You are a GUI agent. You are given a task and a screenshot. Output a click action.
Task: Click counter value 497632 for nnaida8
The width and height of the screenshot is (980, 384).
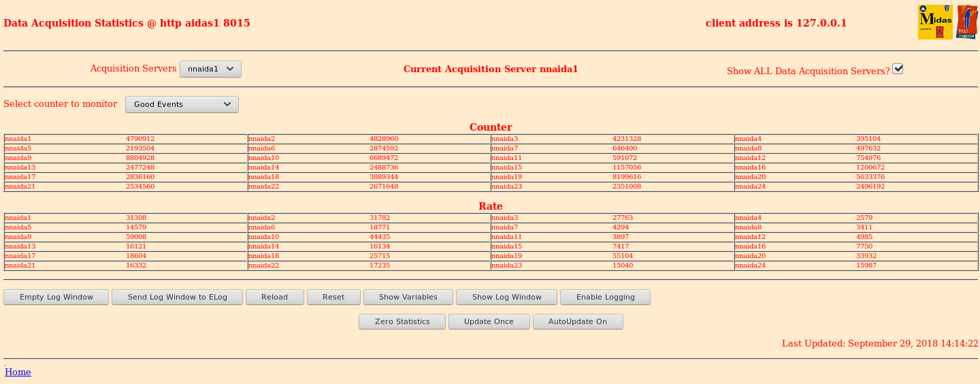coord(868,148)
